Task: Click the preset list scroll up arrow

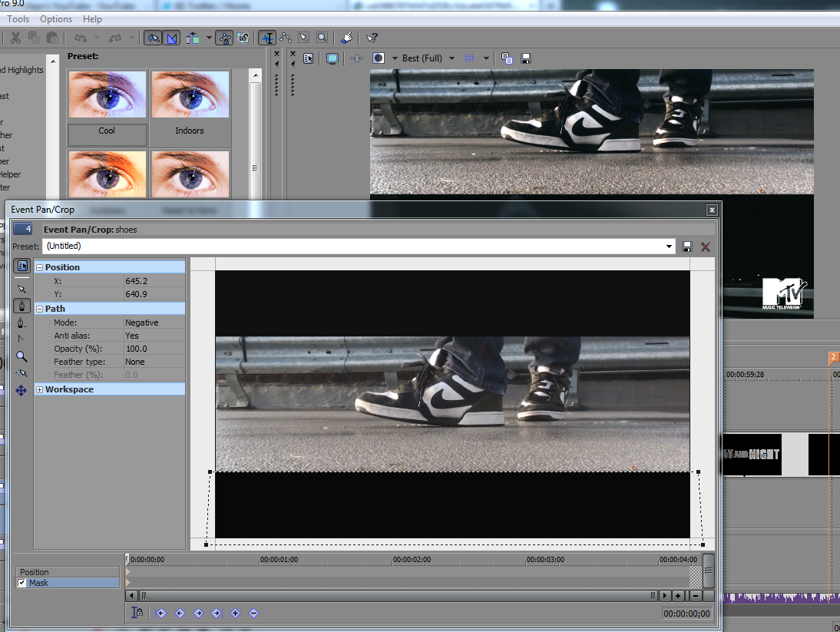Action: (256, 75)
